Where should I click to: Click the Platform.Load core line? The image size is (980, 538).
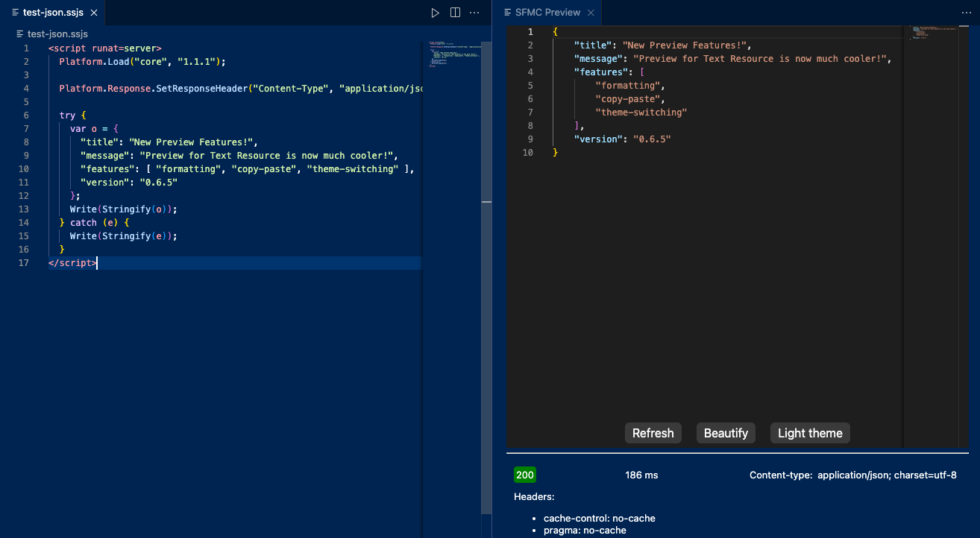[x=142, y=62]
